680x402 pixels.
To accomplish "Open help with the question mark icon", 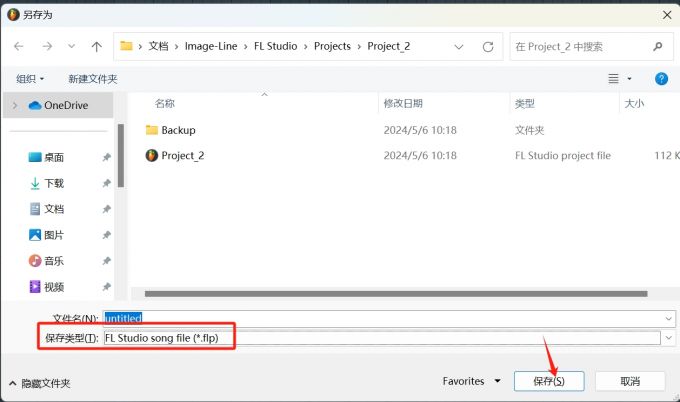I will tap(661, 78).
